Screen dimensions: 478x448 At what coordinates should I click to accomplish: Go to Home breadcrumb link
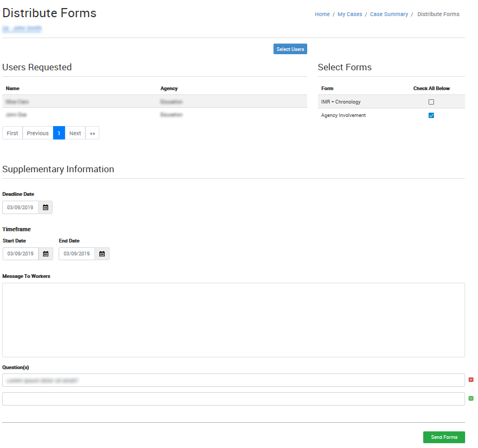pos(322,14)
